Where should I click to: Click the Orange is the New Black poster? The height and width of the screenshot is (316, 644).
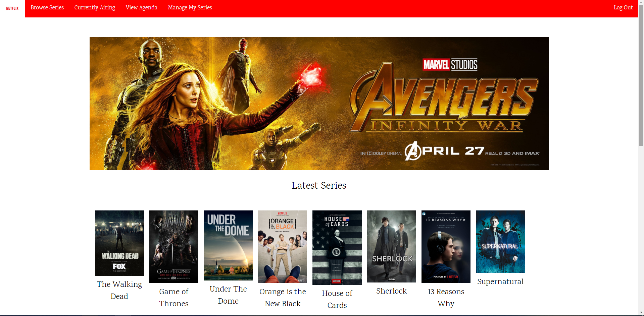click(283, 247)
